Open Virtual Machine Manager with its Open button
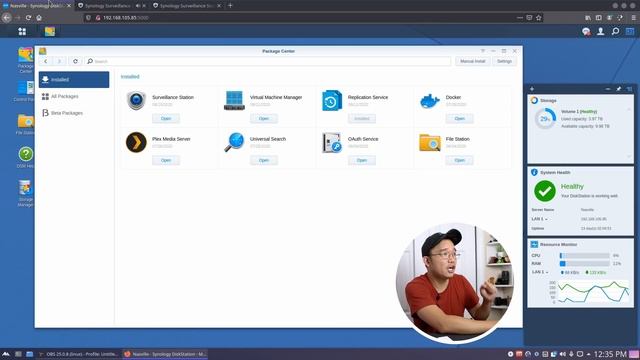Viewport: 640px width, 360px height. tap(264, 118)
